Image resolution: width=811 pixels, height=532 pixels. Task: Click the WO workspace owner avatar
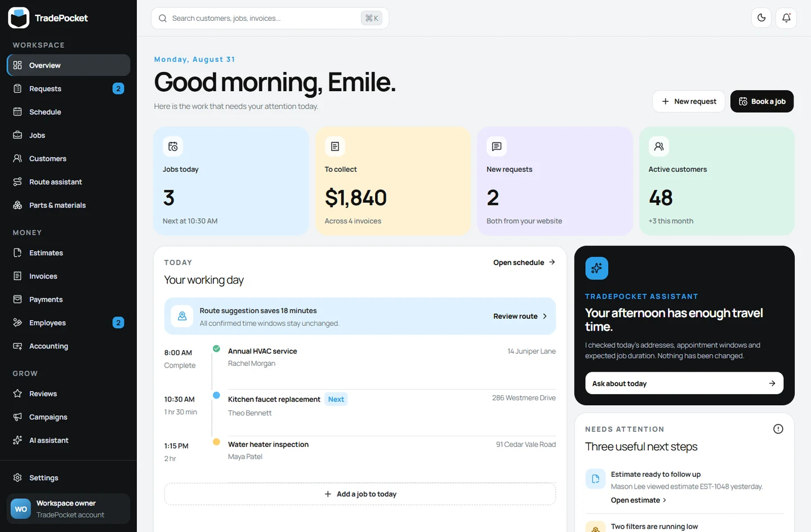[21, 509]
